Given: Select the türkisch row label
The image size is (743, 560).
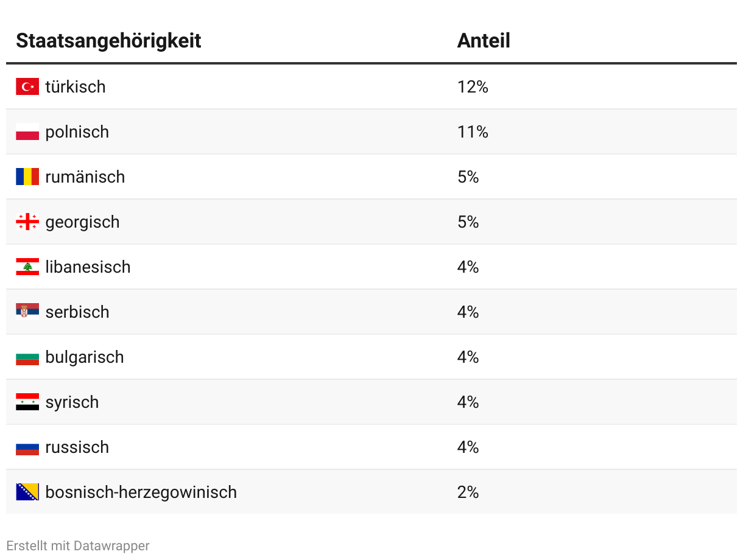Looking at the screenshot, I should 76,86.
